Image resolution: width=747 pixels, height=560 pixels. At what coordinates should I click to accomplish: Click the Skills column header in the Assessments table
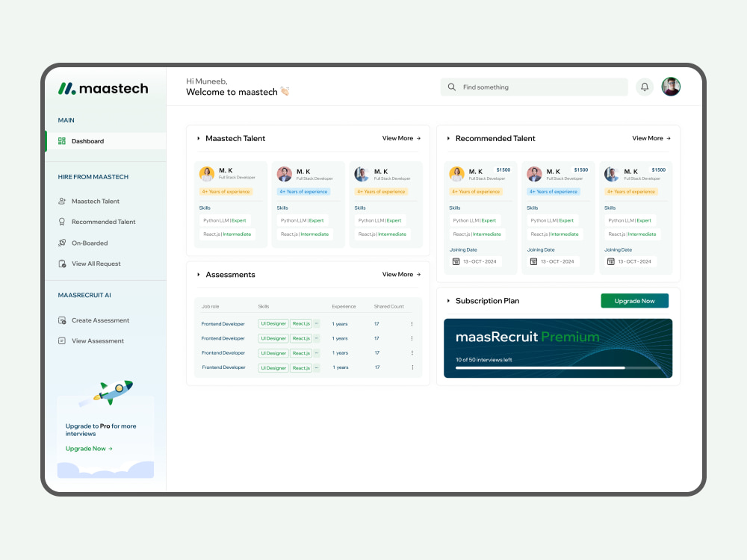tap(264, 307)
